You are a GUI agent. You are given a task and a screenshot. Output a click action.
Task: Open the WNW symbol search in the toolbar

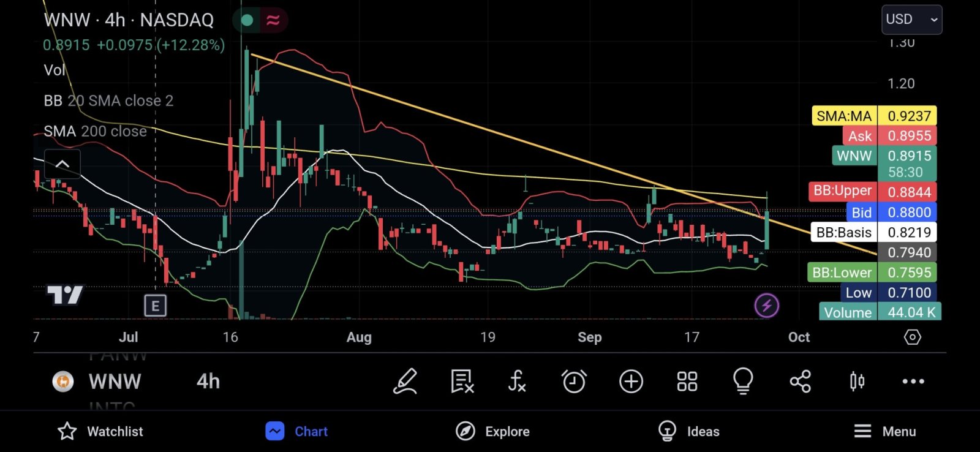click(115, 382)
